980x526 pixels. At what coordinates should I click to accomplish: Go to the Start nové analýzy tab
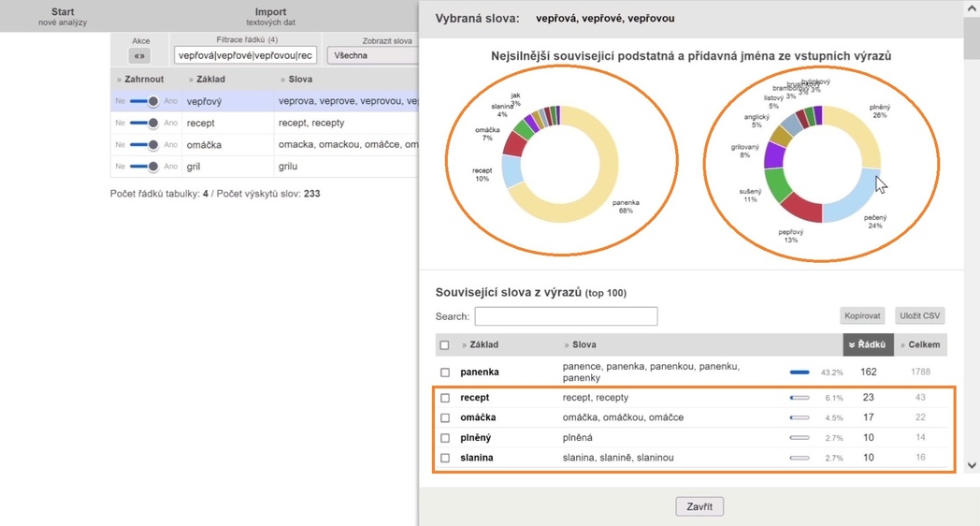pyautogui.click(x=63, y=16)
